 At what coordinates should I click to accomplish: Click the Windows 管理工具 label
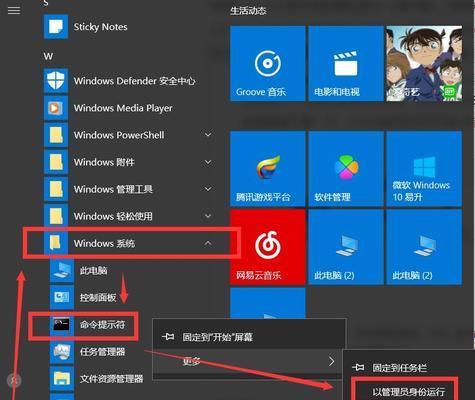pos(113,189)
